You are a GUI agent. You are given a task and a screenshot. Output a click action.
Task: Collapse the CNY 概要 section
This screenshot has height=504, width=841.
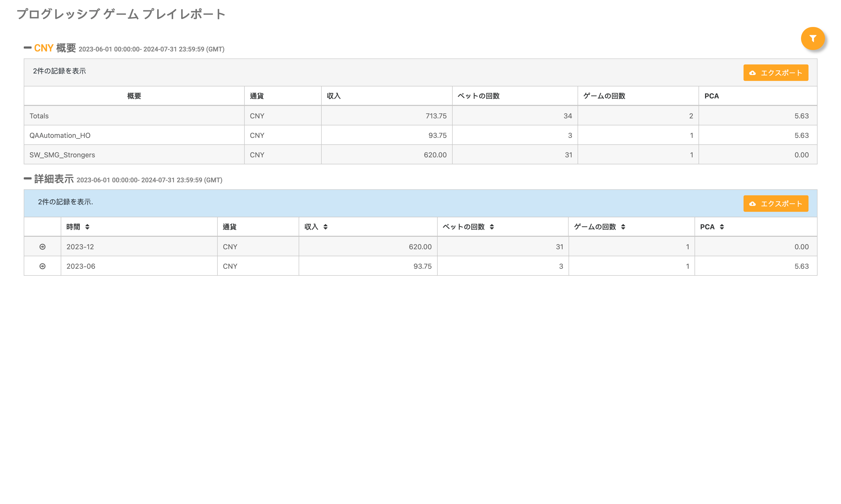27,47
